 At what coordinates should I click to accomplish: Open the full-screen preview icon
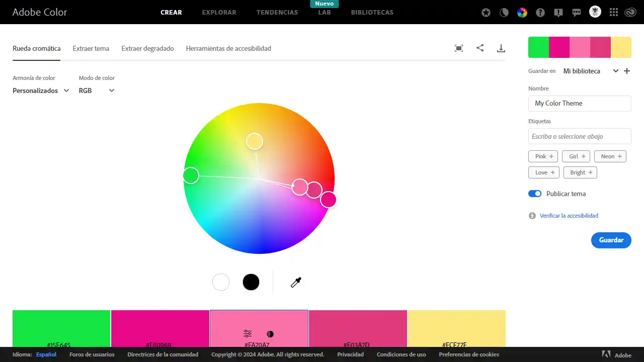click(x=458, y=48)
